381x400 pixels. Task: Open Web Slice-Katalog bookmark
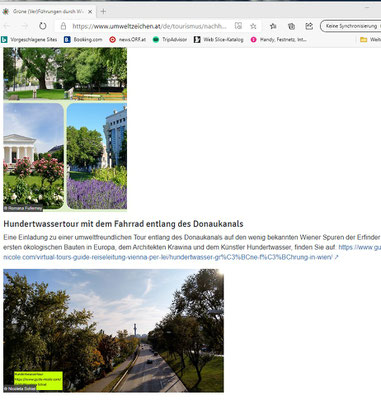219,40
